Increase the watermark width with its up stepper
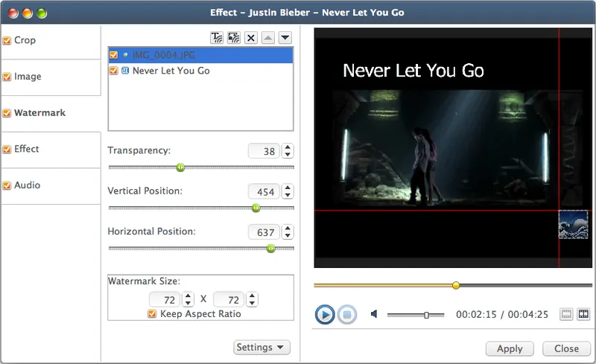 point(188,296)
